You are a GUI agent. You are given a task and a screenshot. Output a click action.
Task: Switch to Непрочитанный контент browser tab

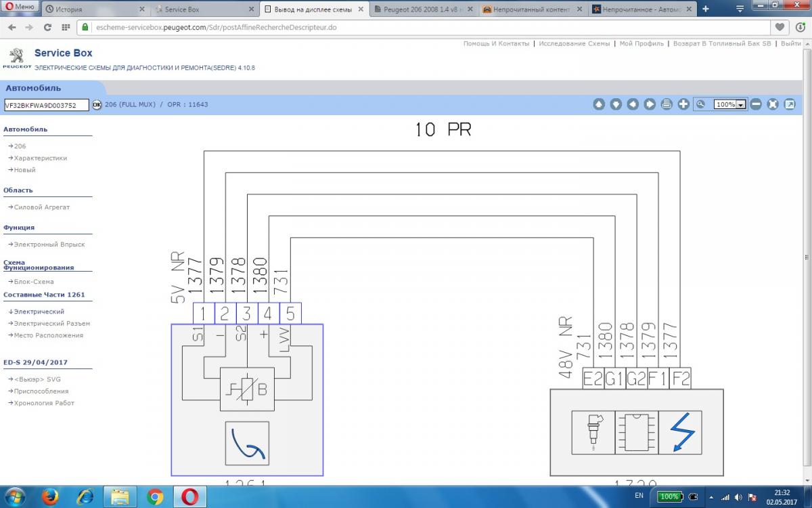[x=533, y=9]
